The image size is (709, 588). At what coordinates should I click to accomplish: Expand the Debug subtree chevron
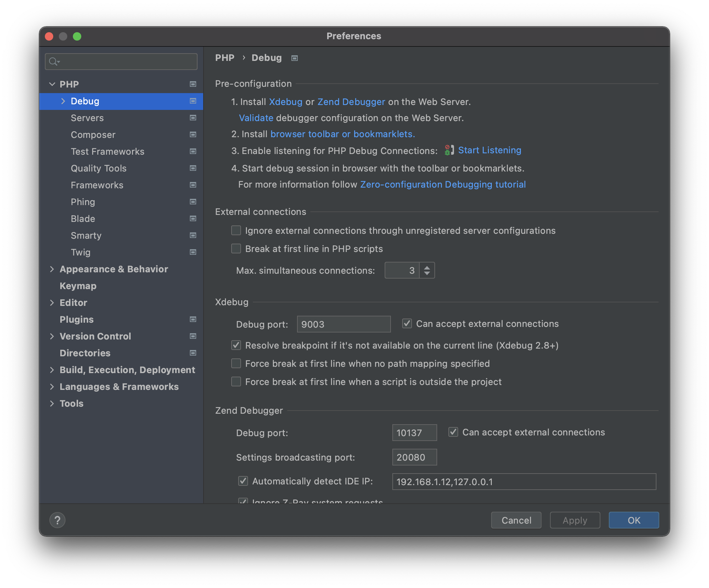(63, 101)
